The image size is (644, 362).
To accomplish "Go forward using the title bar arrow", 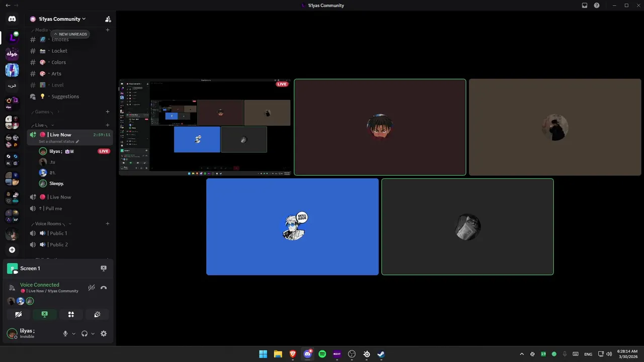I will (17, 6).
